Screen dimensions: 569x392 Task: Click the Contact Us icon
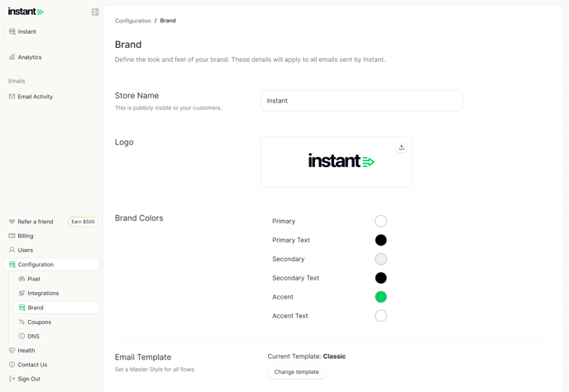[12, 365]
